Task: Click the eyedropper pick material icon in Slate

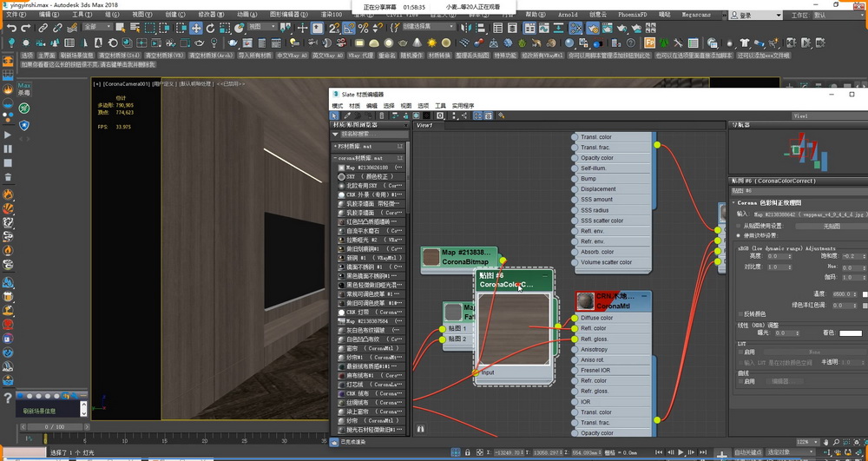Action: point(347,115)
